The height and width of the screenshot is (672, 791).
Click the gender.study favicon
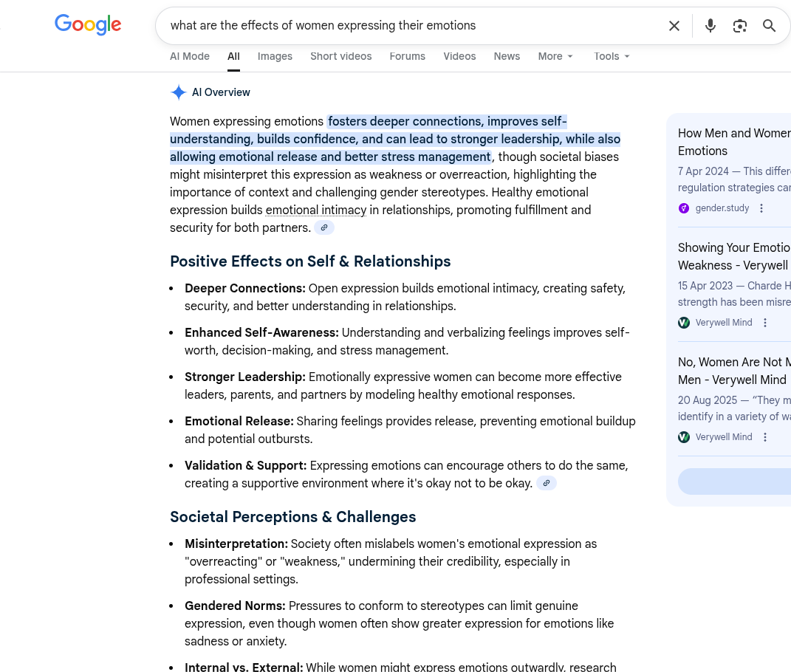684,208
